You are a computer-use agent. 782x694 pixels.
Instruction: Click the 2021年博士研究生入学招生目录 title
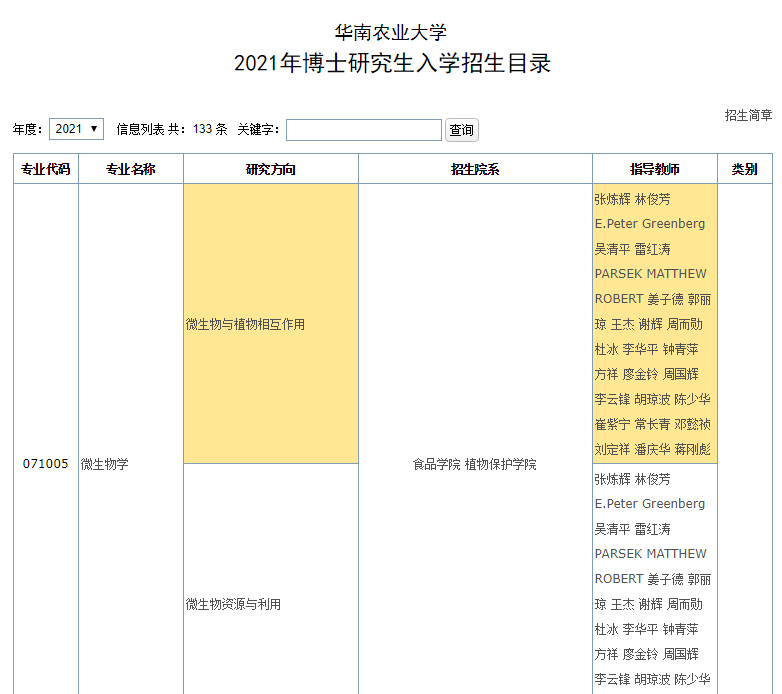point(392,63)
